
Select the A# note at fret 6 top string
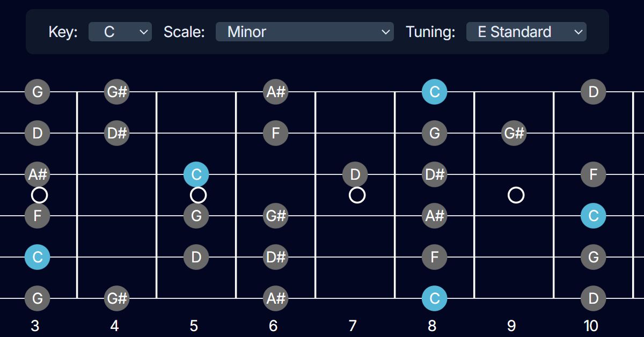275,92
